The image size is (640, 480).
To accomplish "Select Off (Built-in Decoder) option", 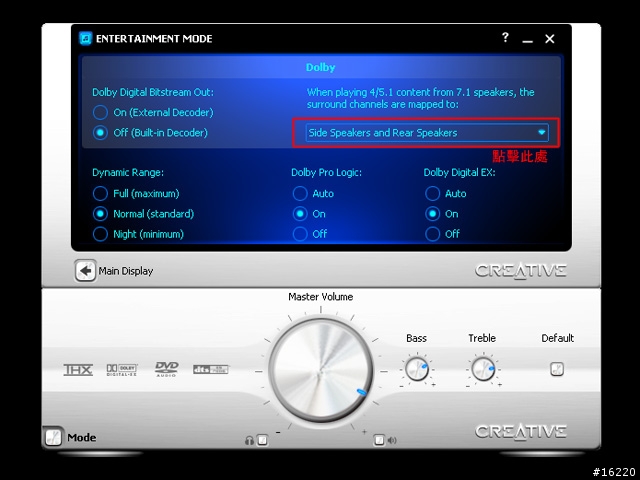I will tap(100, 133).
